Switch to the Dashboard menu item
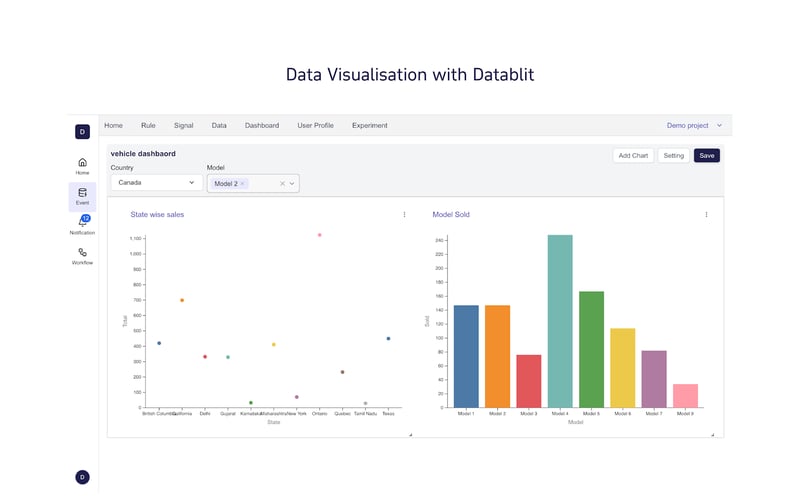This screenshot has width=800, height=500. [x=262, y=126]
